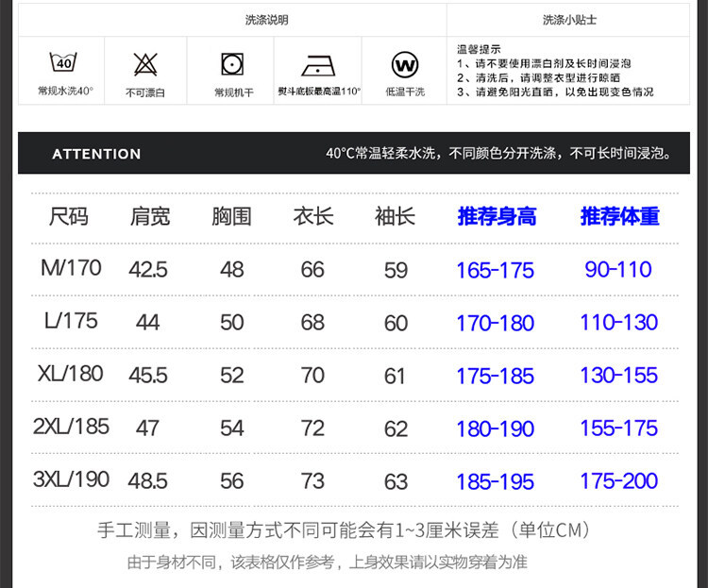The width and height of the screenshot is (708, 588).
Task: Click weight range 90-110
Action: [x=618, y=270]
